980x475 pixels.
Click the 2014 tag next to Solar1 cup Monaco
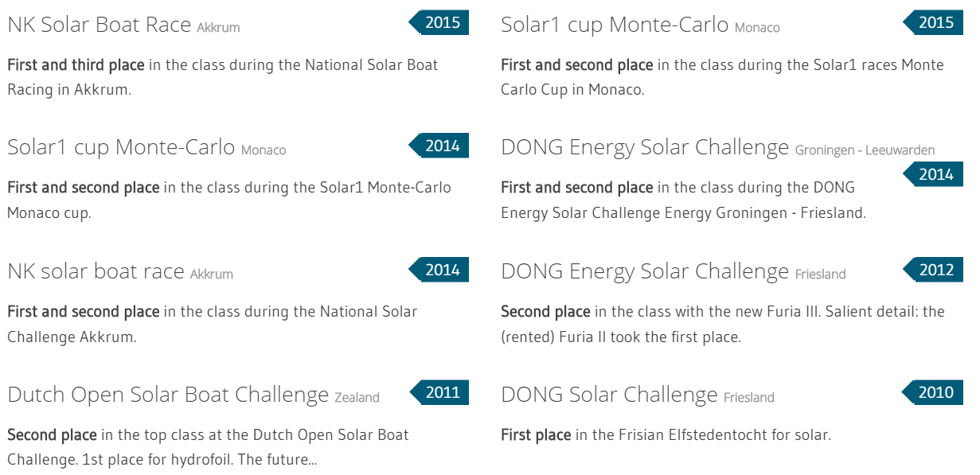[442, 146]
